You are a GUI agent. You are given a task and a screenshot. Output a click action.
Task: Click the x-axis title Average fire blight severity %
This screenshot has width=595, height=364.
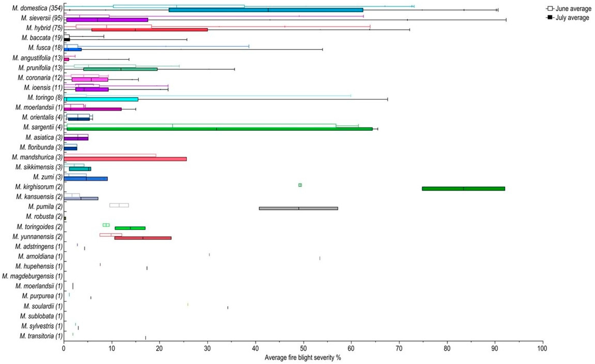point(303,357)
